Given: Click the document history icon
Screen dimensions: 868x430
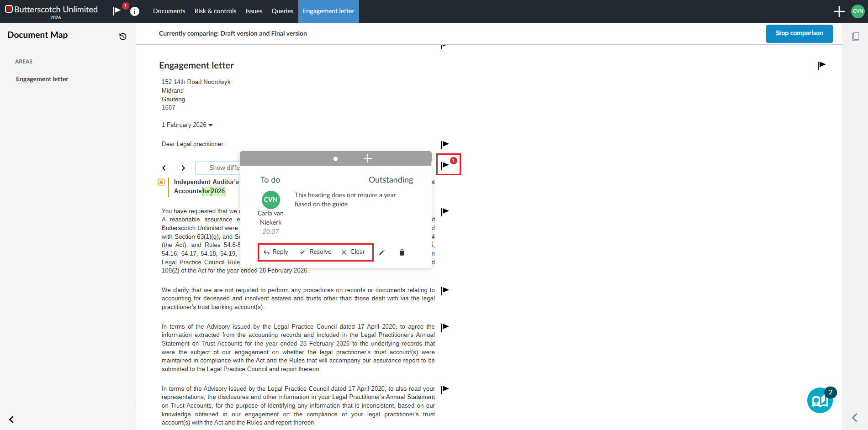Looking at the screenshot, I should (122, 37).
